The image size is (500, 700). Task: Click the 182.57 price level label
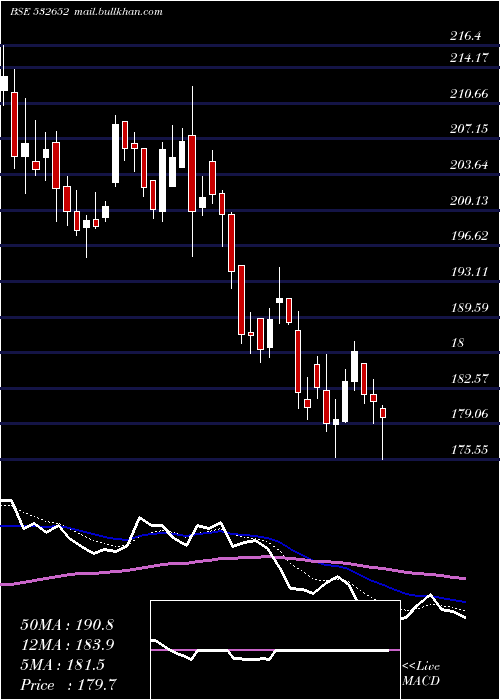pyautogui.click(x=469, y=379)
